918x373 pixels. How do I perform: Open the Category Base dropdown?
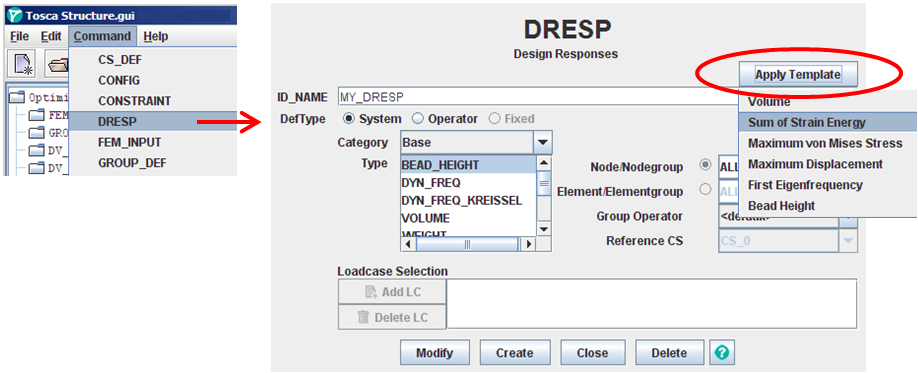(x=476, y=142)
